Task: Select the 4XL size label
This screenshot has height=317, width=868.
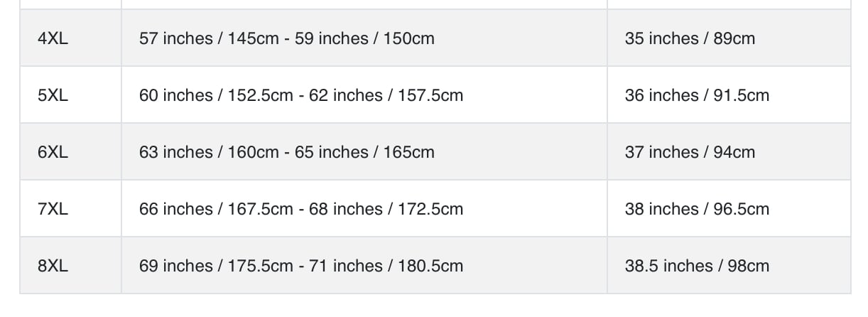Action: click(x=53, y=38)
